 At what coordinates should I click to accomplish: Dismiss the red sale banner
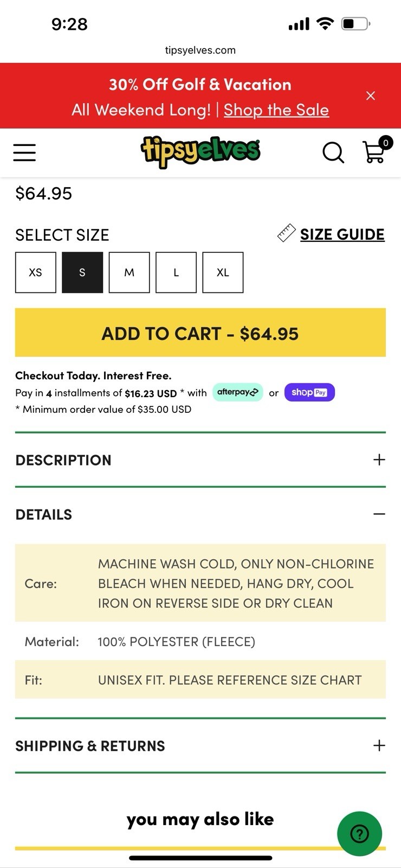click(x=371, y=96)
